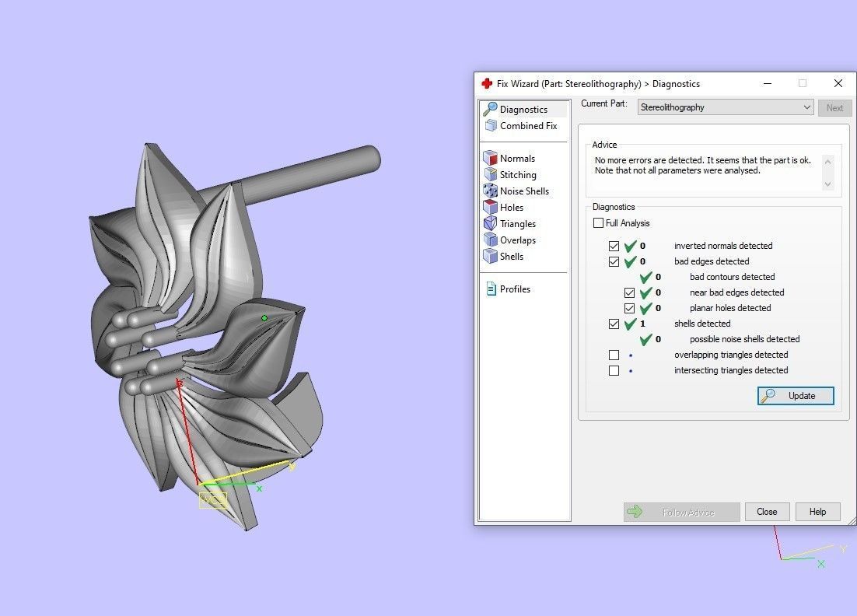The height and width of the screenshot is (616, 857).
Task: Click the Holes cube icon
Action: tap(490, 208)
